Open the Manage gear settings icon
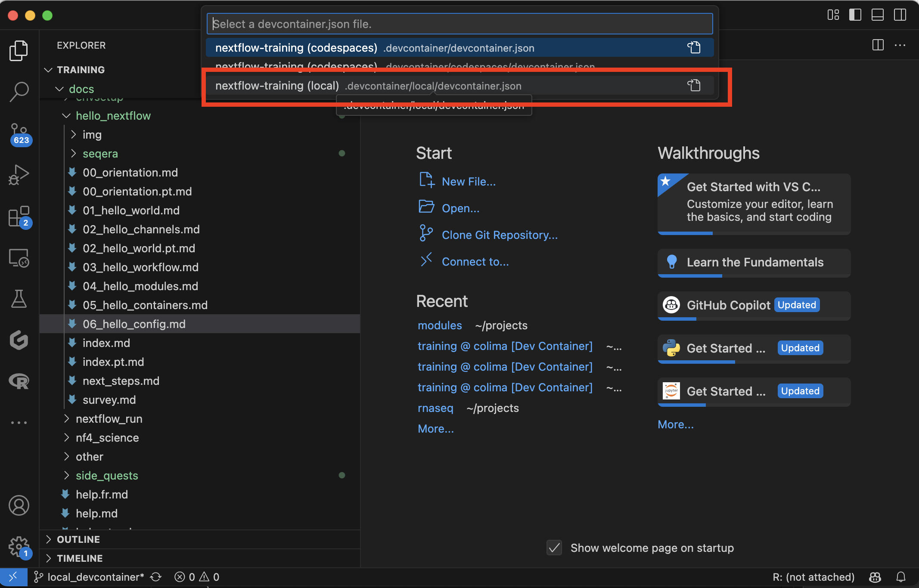Viewport: 919px width, 588px height. (20, 547)
